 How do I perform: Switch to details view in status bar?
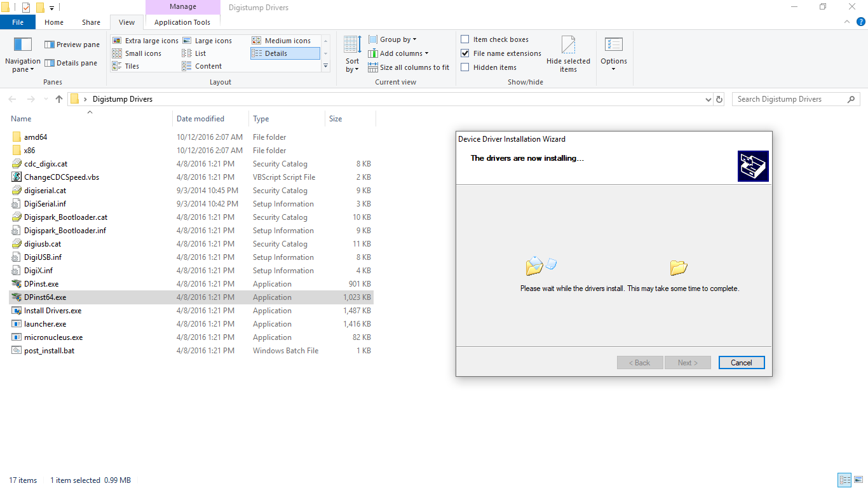pyautogui.click(x=844, y=480)
